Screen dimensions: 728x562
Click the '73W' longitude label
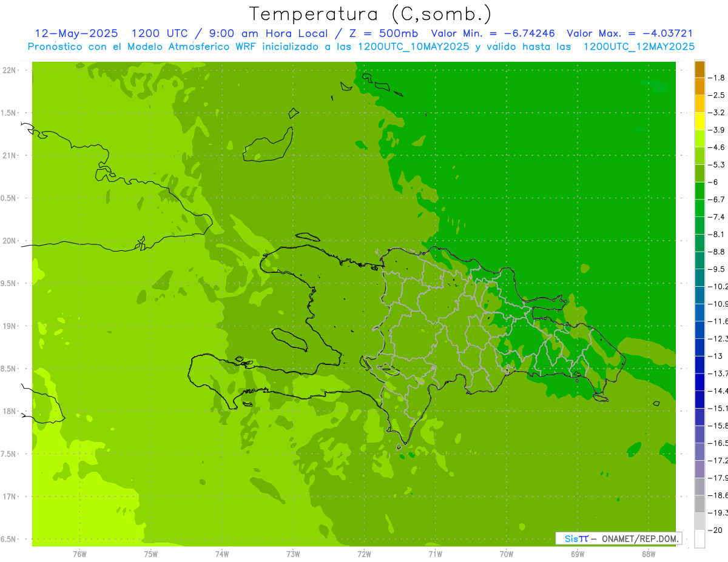click(293, 554)
